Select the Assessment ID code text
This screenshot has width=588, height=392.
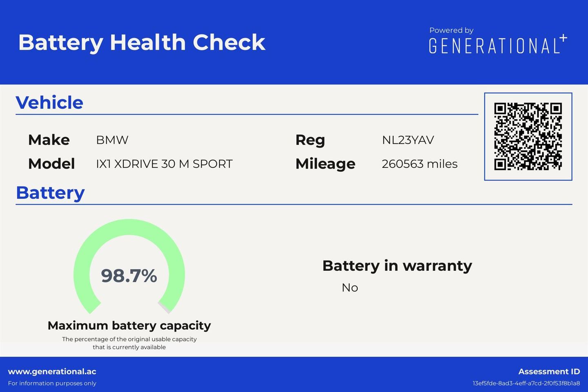[x=526, y=383]
